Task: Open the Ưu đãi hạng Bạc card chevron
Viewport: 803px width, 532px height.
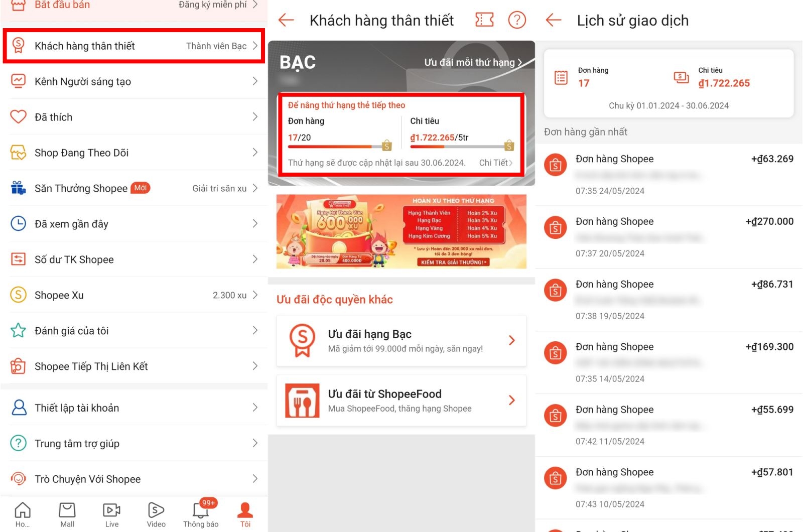Action: coord(512,340)
